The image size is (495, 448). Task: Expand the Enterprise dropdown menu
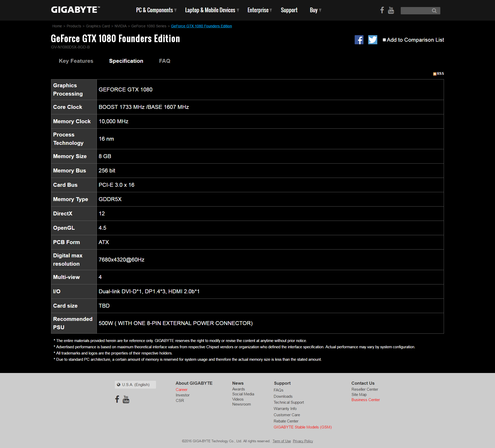tap(259, 10)
